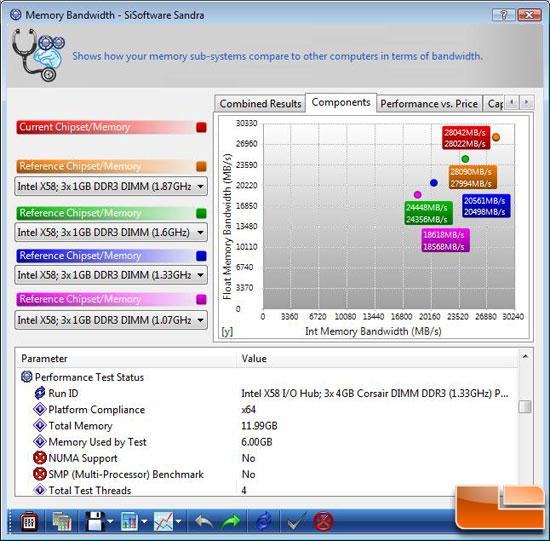The width and height of the screenshot is (550, 541).
Task: Click the orange 28090MB/s chart label
Action: click(472, 177)
